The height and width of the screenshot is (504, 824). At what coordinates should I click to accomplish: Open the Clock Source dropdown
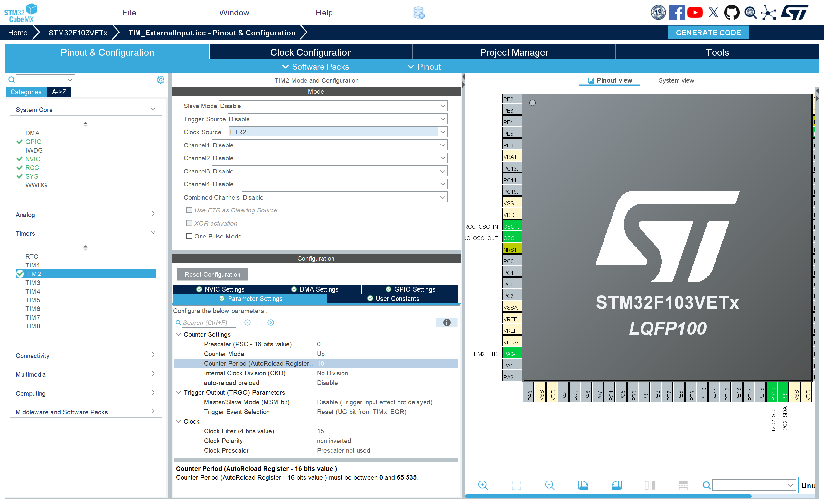(442, 132)
